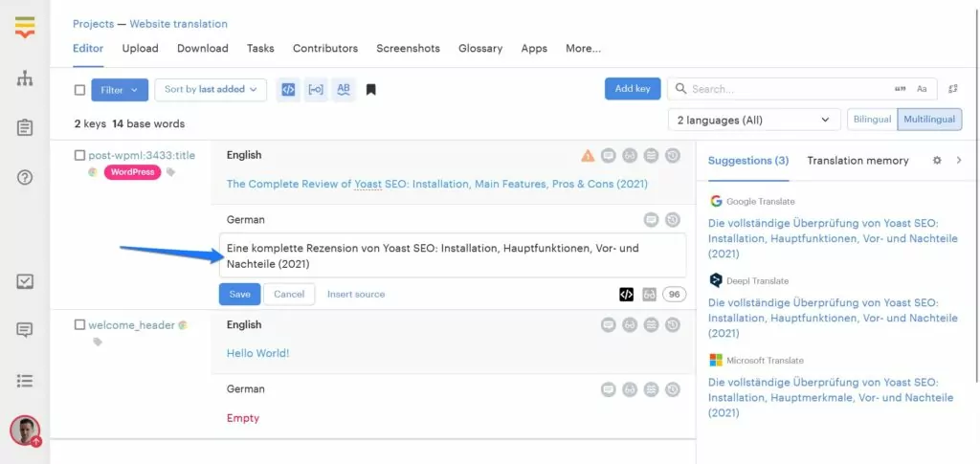Image resolution: width=980 pixels, height=464 pixels.
Task: Open the Website translation breadcrumb link
Action: pos(178,24)
